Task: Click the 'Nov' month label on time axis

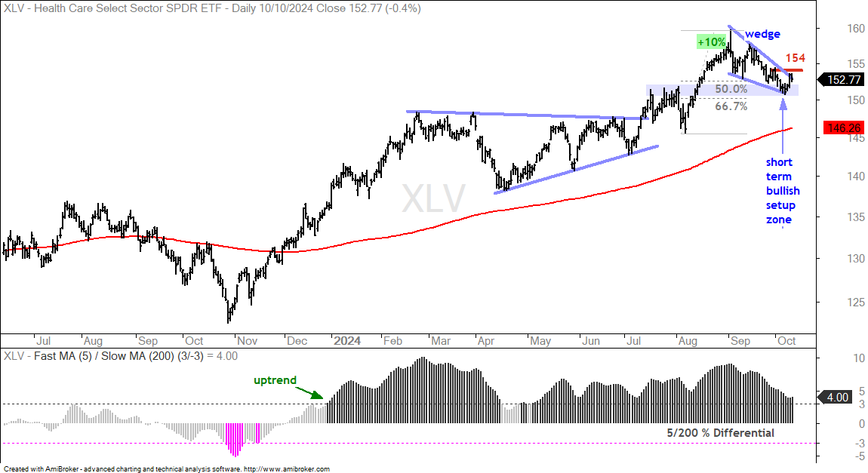Action: [x=247, y=341]
